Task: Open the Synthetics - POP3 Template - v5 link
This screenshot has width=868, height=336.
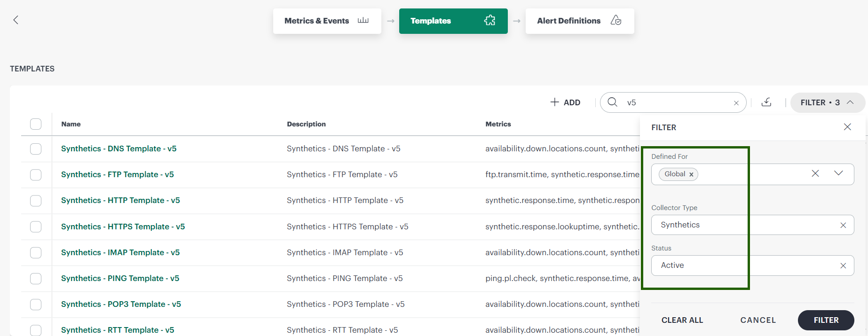Action: [x=121, y=304]
